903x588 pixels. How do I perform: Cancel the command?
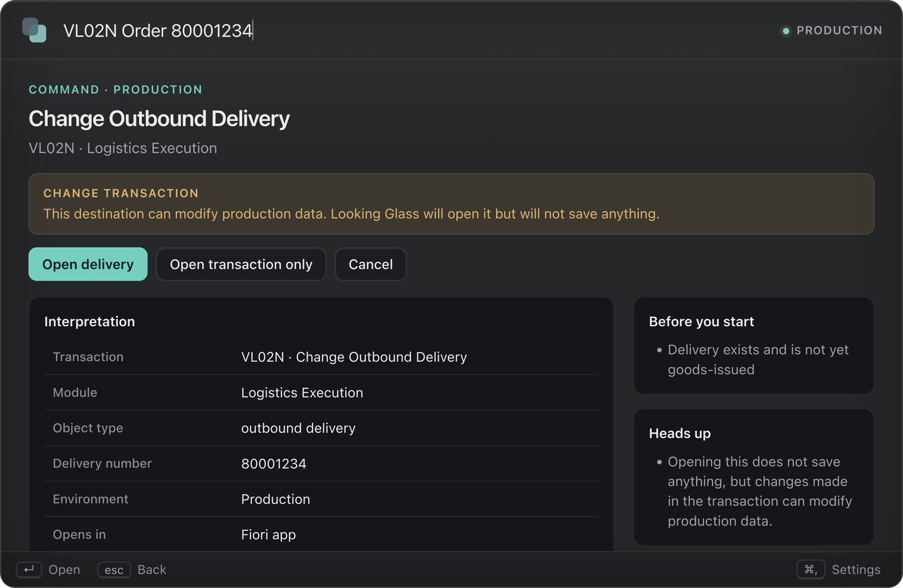pyautogui.click(x=371, y=264)
